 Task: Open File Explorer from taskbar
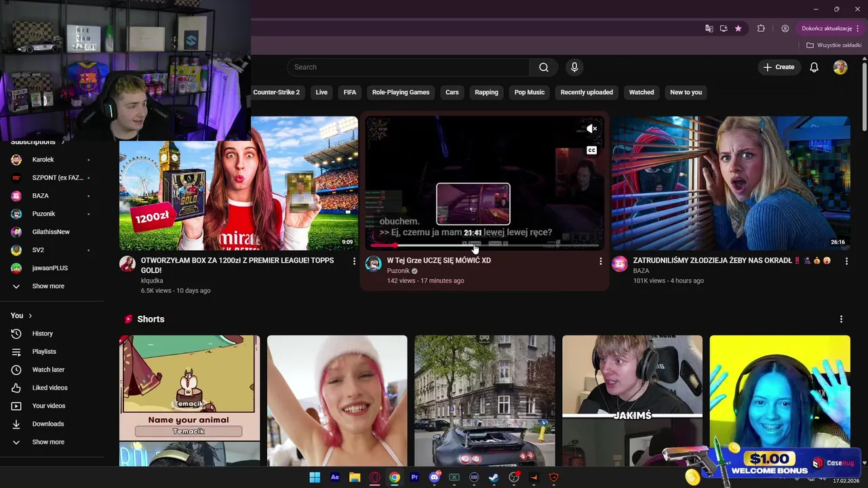(355, 477)
